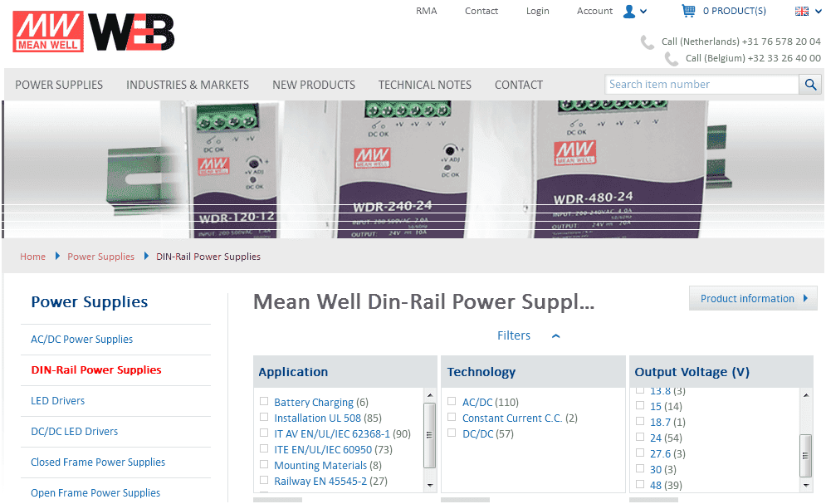
Task: Go to Home in the breadcrumb
Action: [32, 257]
